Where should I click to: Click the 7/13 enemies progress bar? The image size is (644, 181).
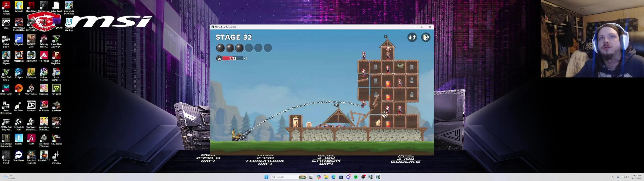click(x=232, y=58)
